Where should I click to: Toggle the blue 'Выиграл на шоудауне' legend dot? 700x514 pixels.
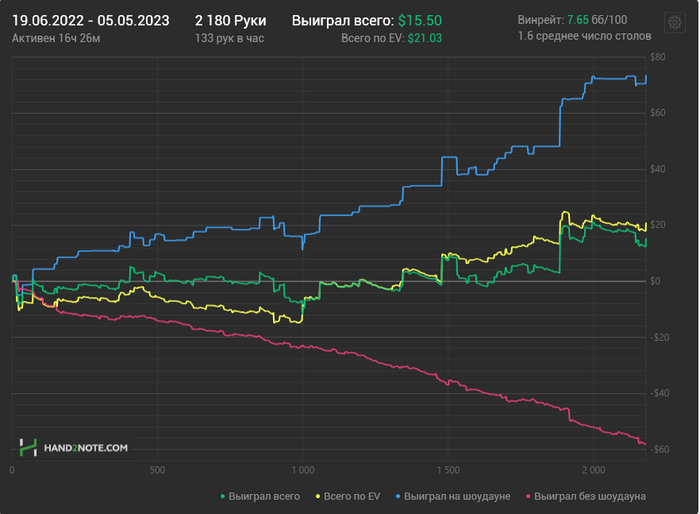tap(398, 497)
